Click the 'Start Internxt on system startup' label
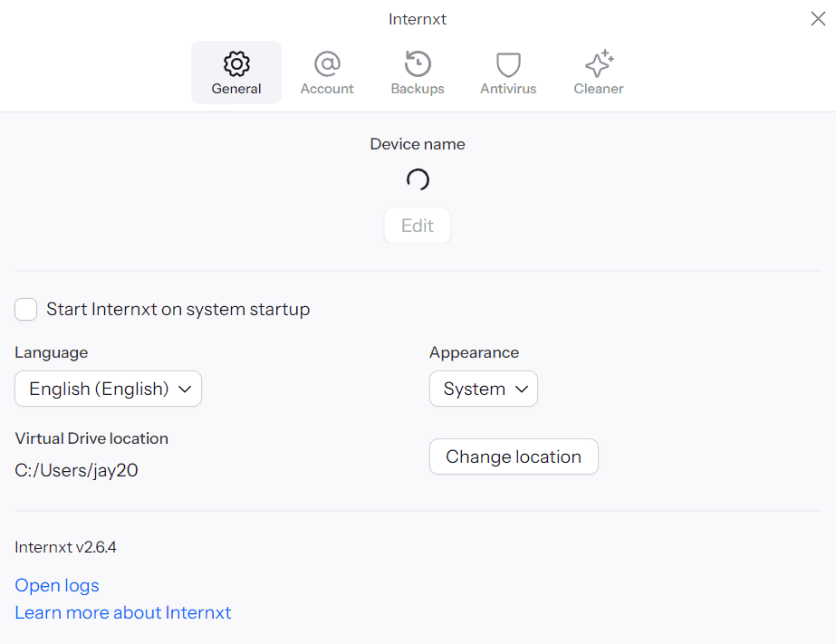This screenshot has height=644, width=836. coord(178,310)
